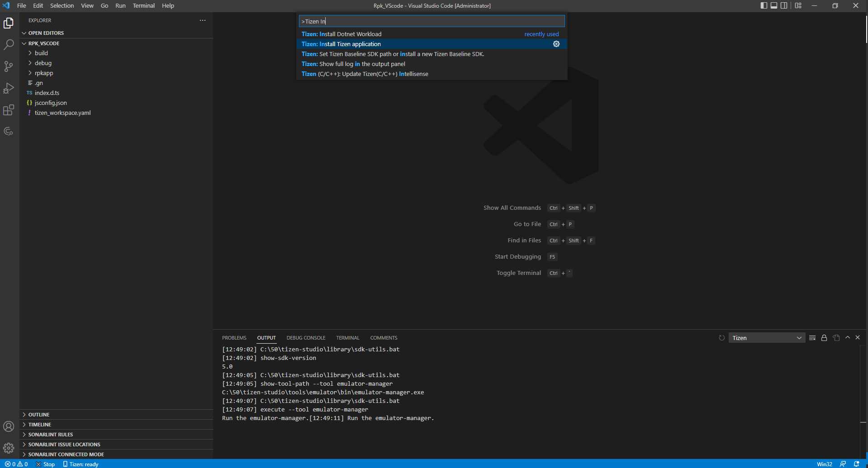Screen dimensions: 868x468
Task: Open the Extensions view
Action: [x=9, y=110]
